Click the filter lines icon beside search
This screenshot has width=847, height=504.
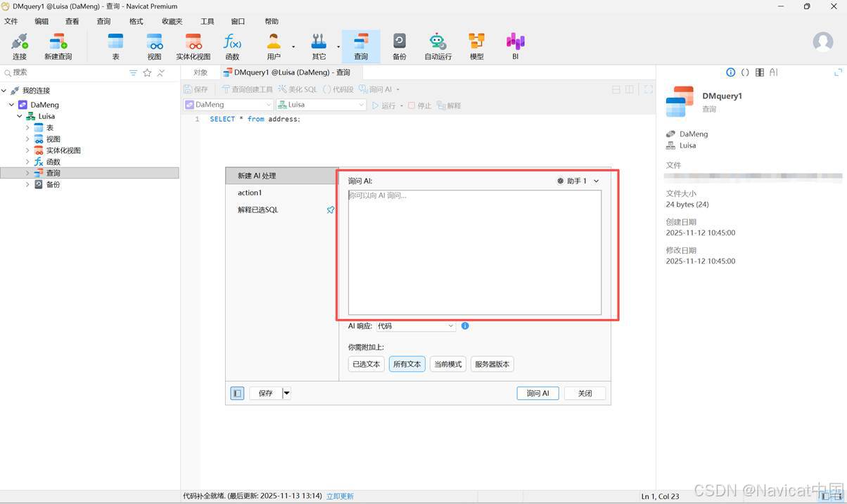tap(134, 72)
